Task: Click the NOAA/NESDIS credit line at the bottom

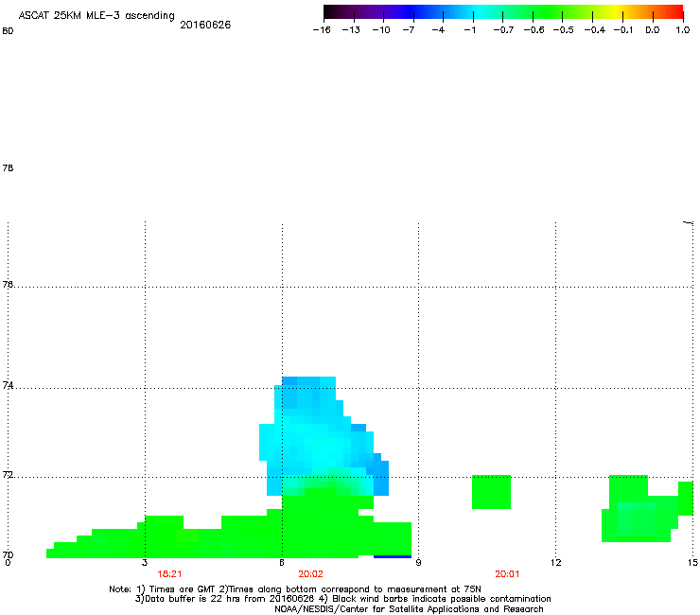Action: pyautogui.click(x=409, y=609)
